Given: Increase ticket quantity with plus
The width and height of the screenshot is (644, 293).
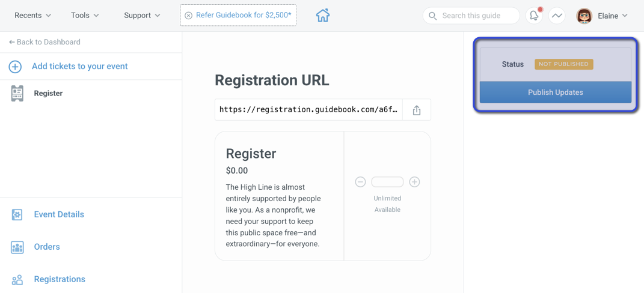Looking at the screenshot, I should coord(415,182).
